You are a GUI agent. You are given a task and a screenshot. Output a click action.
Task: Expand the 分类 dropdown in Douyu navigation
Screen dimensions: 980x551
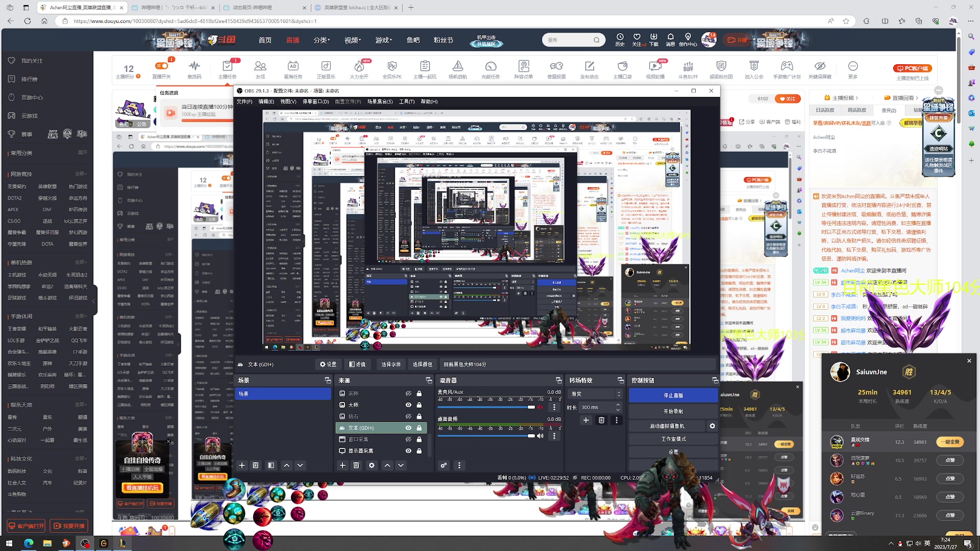[x=322, y=40]
